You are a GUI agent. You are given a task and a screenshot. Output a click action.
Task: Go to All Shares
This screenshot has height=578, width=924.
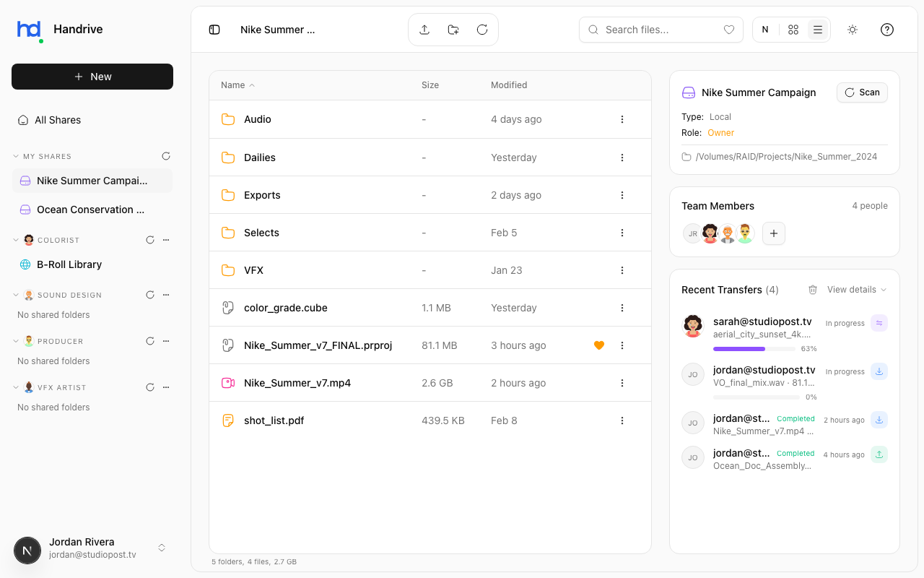tap(58, 120)
